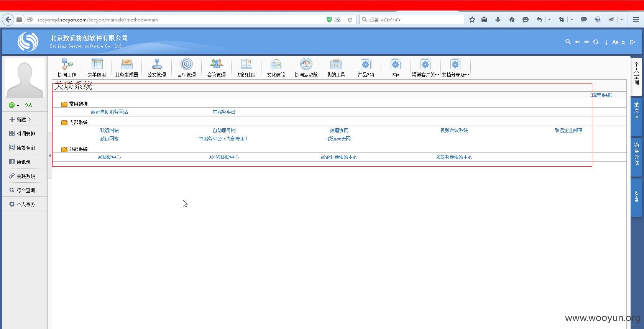
Task: Click the Seeyon company logo
Action: click(28, 41)
